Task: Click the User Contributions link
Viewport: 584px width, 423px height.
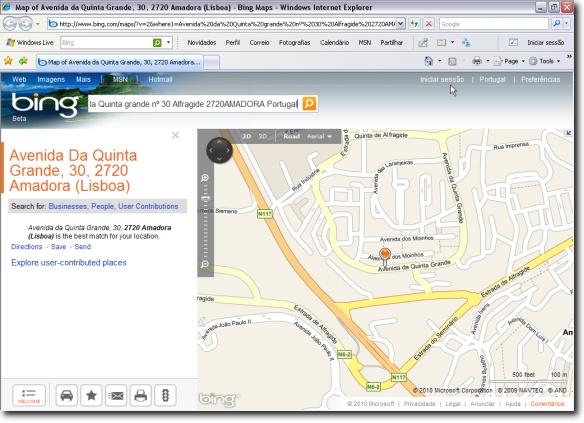Action: coord(148,206)
